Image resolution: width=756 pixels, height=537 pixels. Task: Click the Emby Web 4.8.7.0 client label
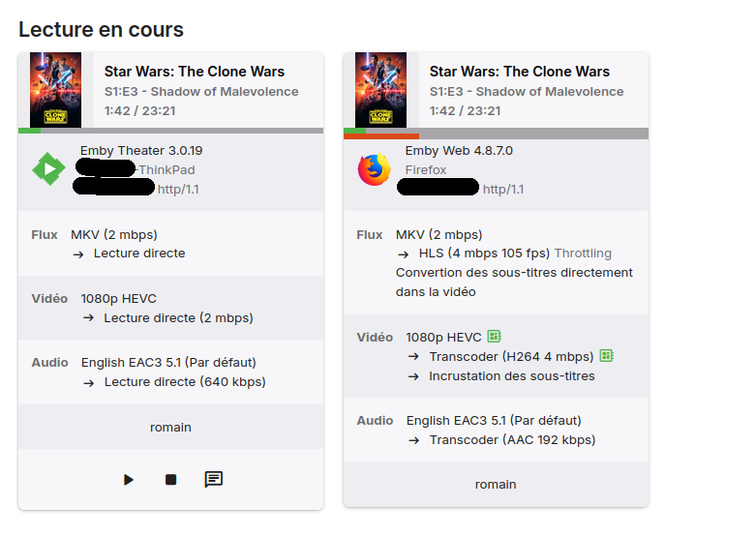(459, 151)
